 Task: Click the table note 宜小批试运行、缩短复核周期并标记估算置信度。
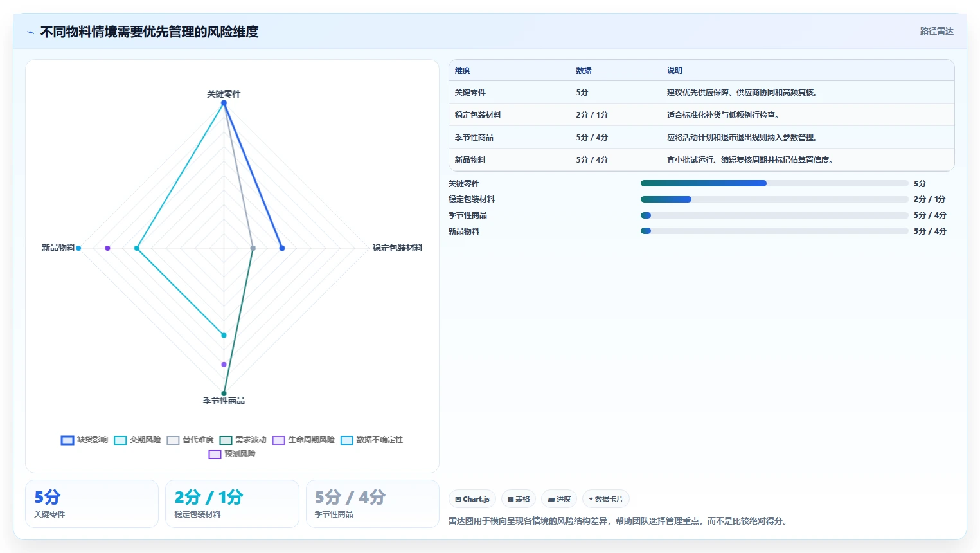(750, 160)
